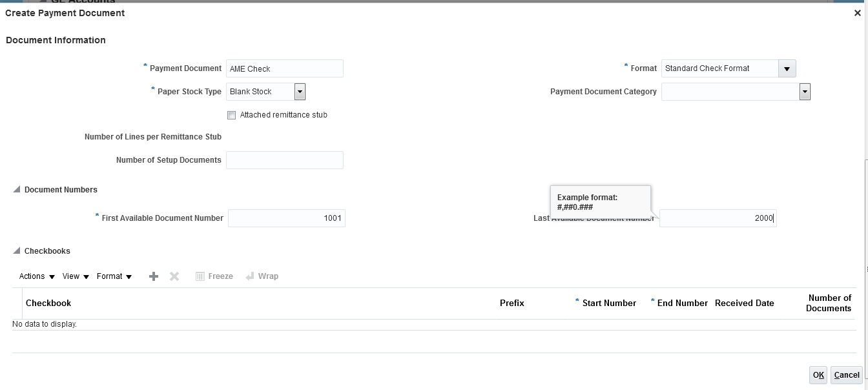The image size is (868, 390).
Task: Click the add row plus icon
Action: [154, 276]
